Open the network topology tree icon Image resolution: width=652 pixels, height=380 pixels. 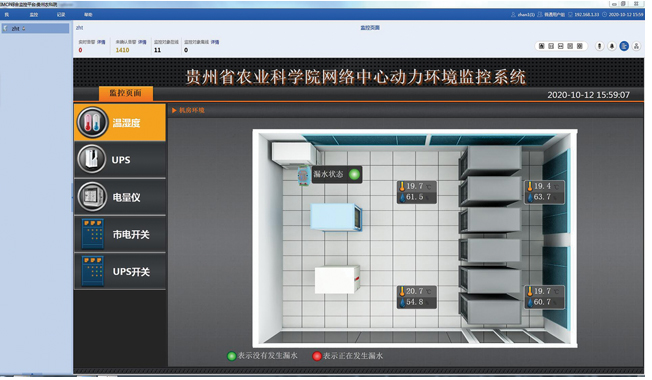637,46
